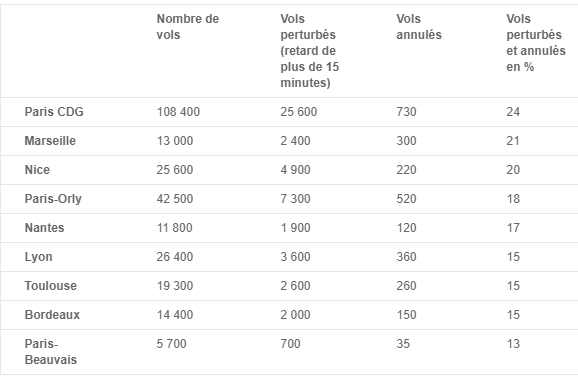Select the 5 700 flights cell for Beauvais
578x379 pixels.
pos(171,344)
